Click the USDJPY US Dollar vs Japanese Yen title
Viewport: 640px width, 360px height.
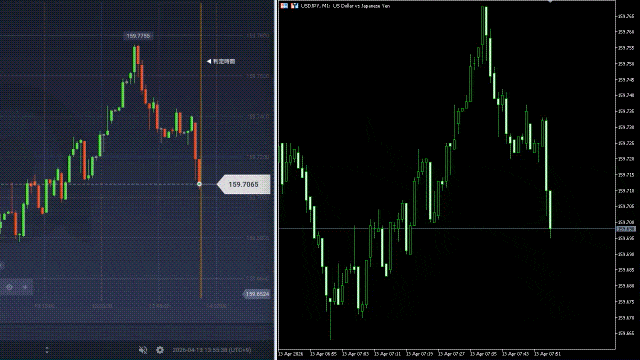[345, 6]
